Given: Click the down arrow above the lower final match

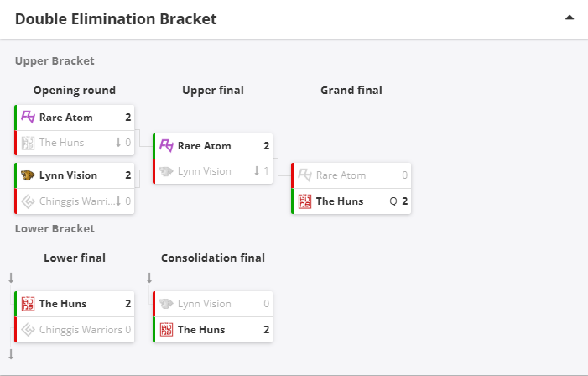Looking at the screenshot, I should point(11,278).
